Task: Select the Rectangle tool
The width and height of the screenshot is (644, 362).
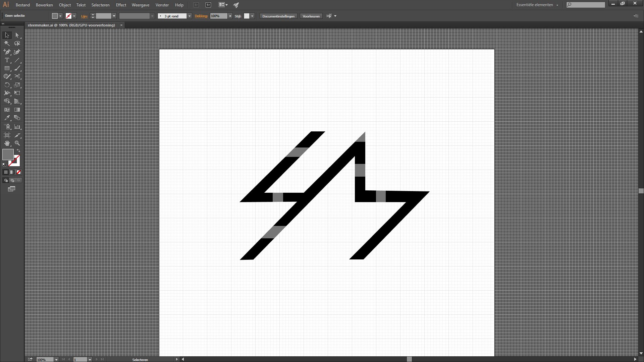Action: coord(7,68)
